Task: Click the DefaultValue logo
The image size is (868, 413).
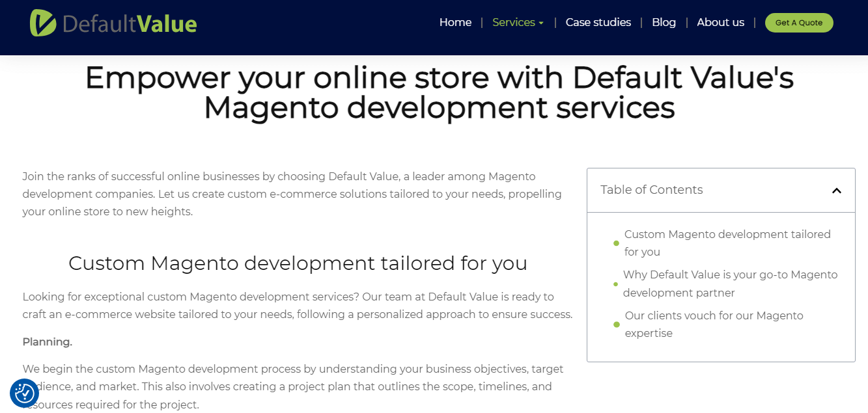Action: (x=113, y=23)
